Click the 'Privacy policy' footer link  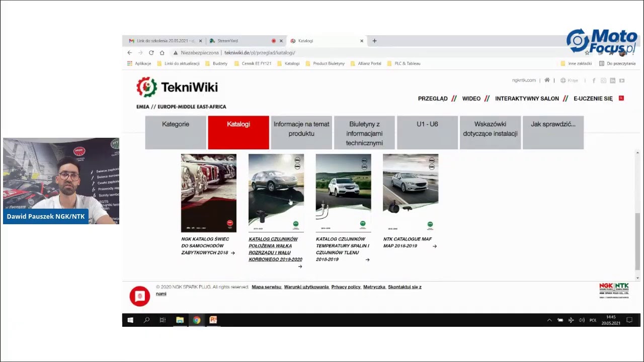(x=346, y=287)
